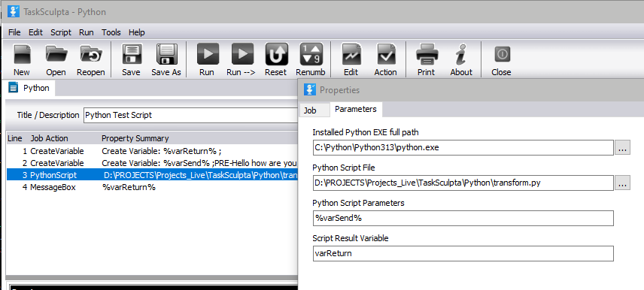Open the Help menu
Image resolution: width=644 pixels, height=290 pixels.
click(136, 32)
